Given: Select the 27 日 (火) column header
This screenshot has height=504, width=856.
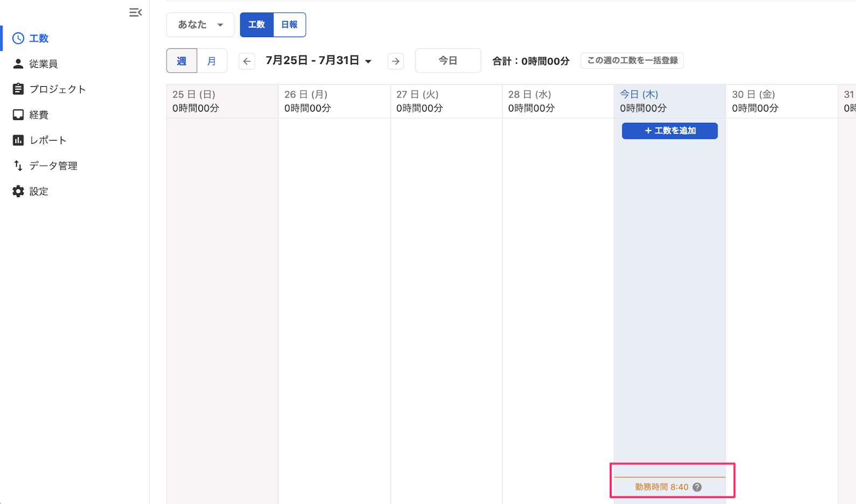Looking at the screenshot, I should point(446,101).
